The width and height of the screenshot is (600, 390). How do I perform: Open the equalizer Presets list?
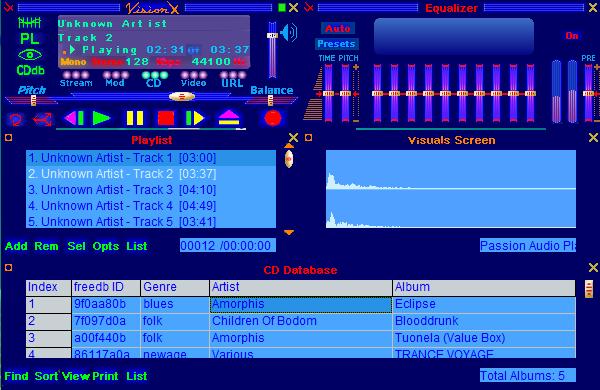click(x=336, y=44)
